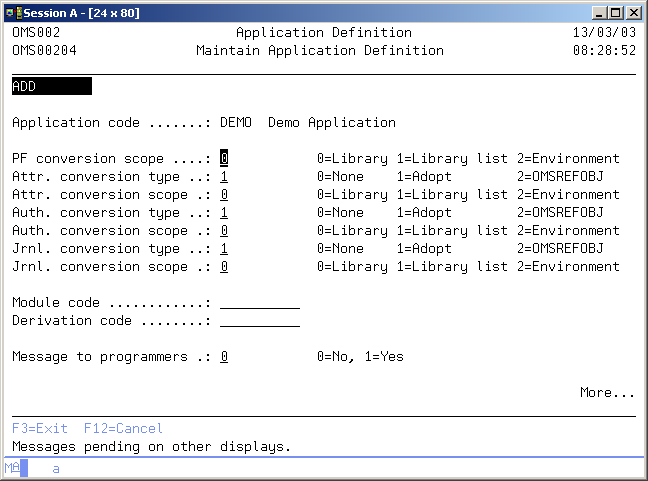Select the Message to programmers field
The height and width of the screenshot is (481, 648).
pyautogui.click(x=224, y=357)
